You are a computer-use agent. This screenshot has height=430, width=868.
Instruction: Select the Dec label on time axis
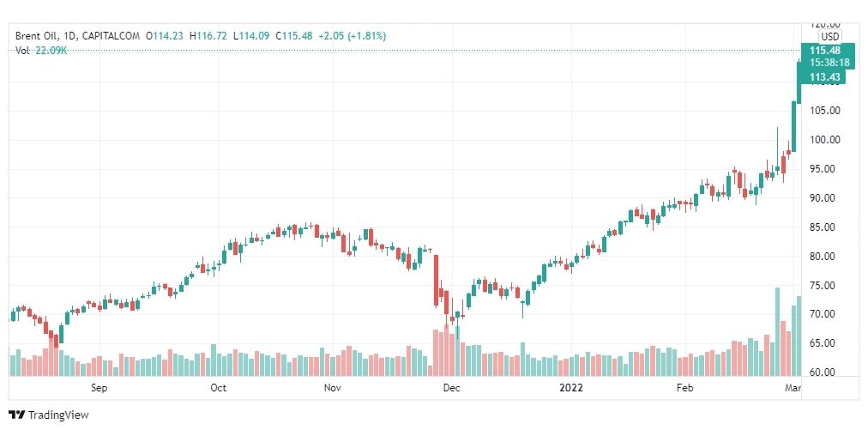point(452,388)
